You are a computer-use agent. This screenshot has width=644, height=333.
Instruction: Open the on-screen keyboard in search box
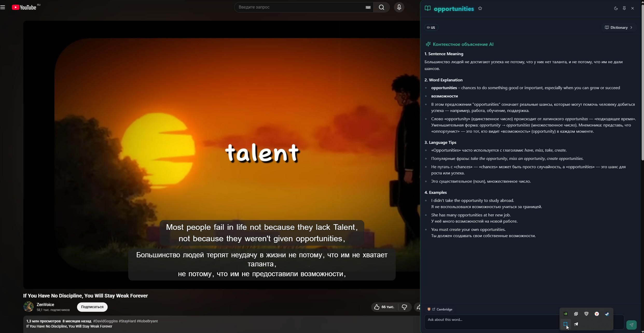(x=368, y=7)
